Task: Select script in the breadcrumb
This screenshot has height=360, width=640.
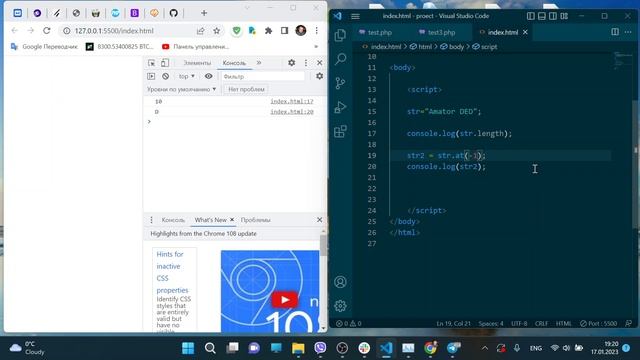Action: tap(485, 47)
